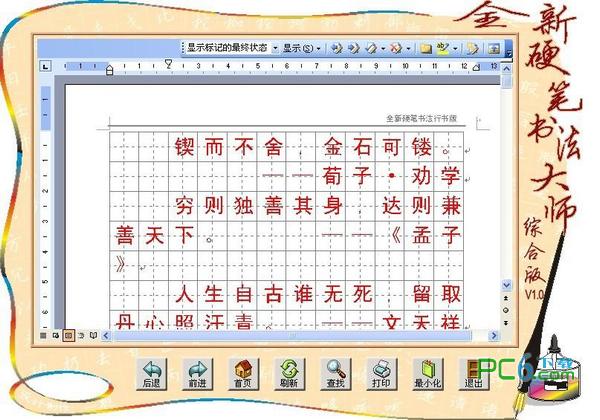The width and height of the screenshot is (600, 420).
Task: Click the highlight pen icon
Action: pos(443,48)
